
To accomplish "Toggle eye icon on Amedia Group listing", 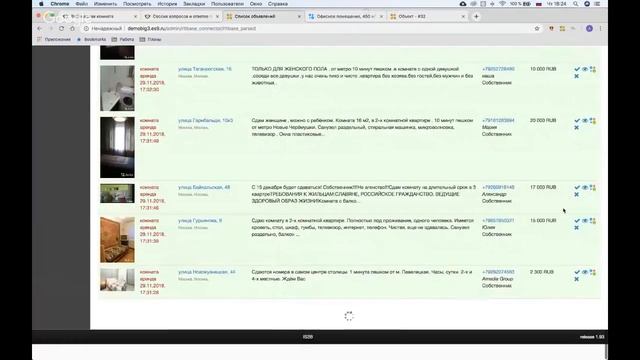I will click(585, 272).
